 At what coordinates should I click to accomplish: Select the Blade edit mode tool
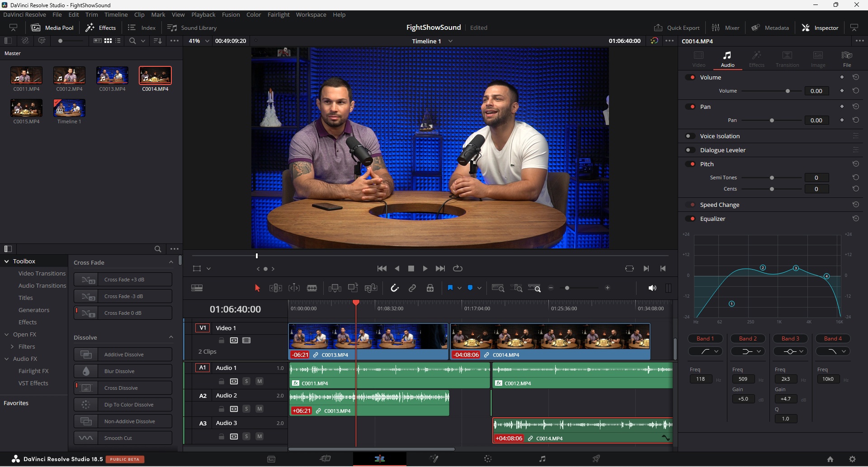pyautogui.click(x=312, y=288)
